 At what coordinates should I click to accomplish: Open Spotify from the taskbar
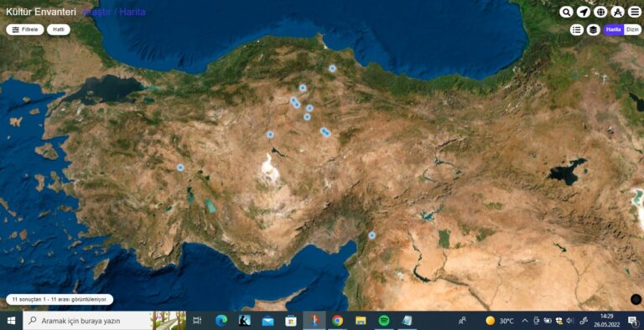[x=384, y=321]
